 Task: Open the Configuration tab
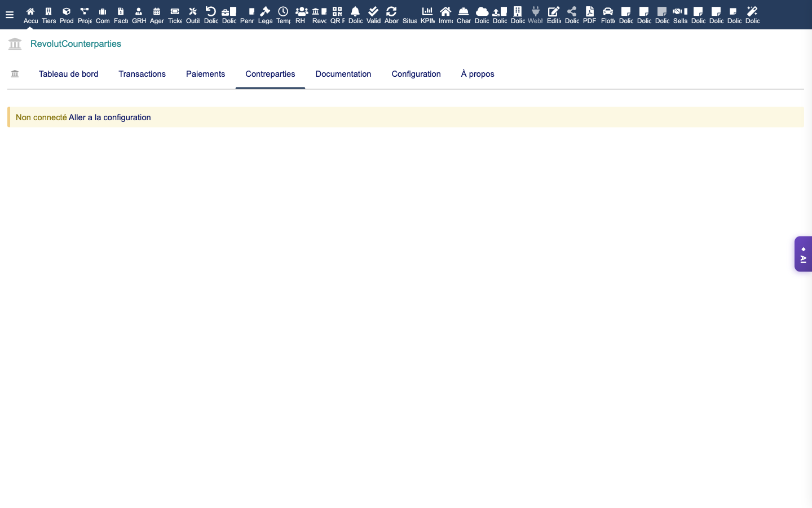point(416,74)
